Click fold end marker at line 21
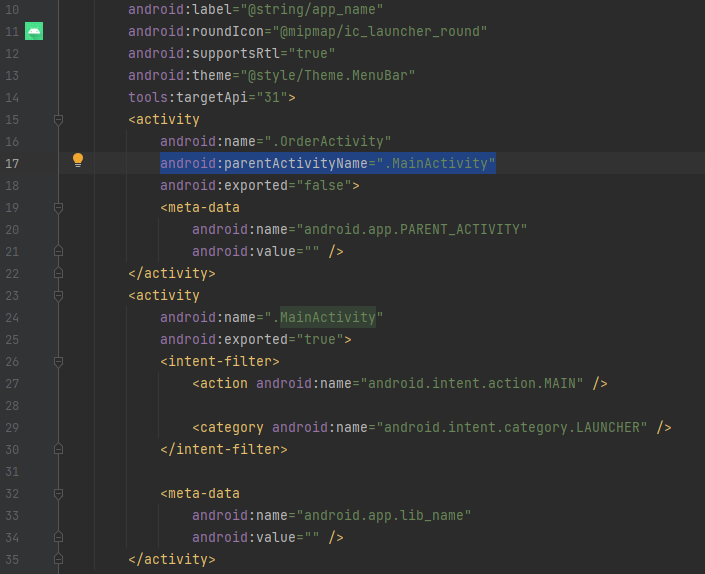Viewport: 705px width, 574px height. pyautogui.click(x=58, y=251)
